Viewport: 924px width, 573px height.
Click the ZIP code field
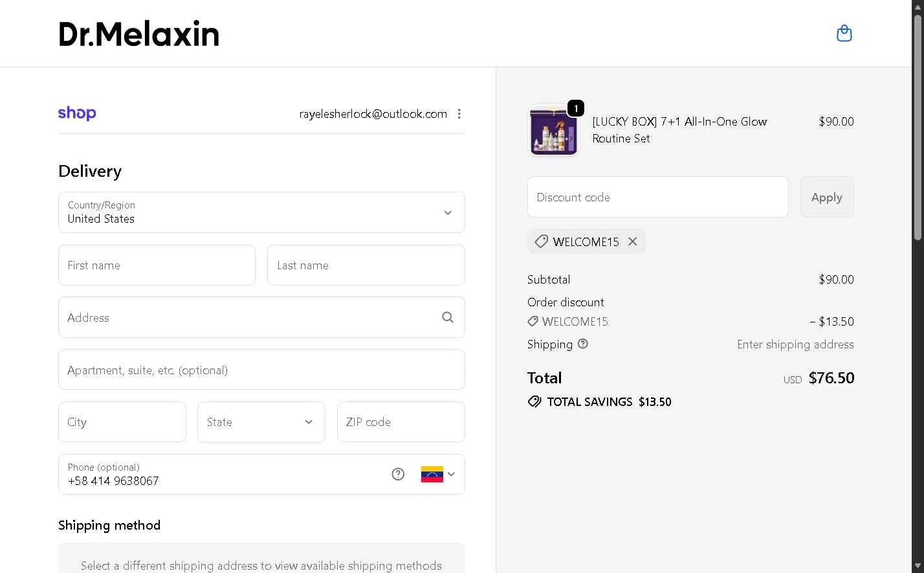tap(401, 422)
